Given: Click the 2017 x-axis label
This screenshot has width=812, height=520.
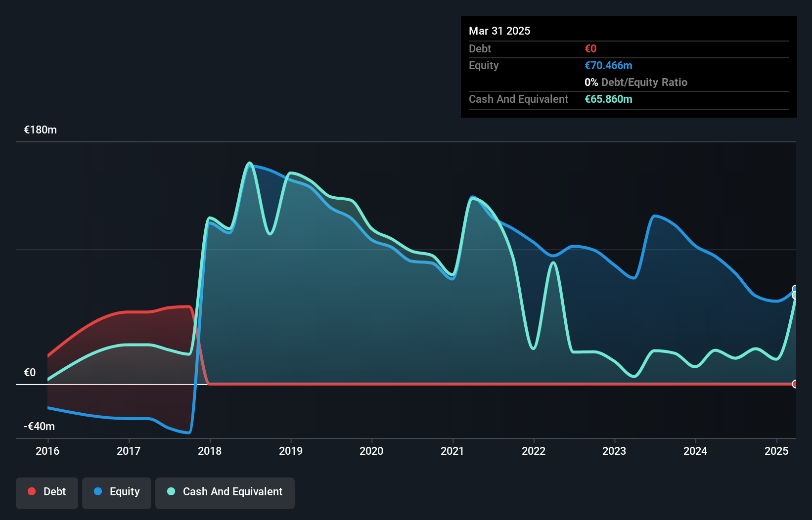Looking at the screenshot, I should 129,451.
